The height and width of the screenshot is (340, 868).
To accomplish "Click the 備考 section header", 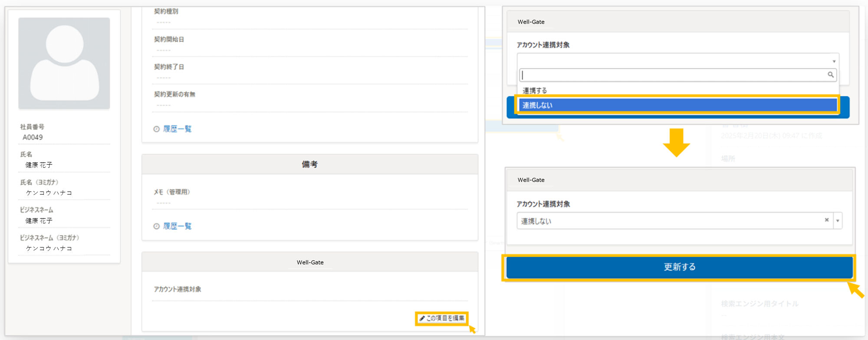I will coord(310,164).
